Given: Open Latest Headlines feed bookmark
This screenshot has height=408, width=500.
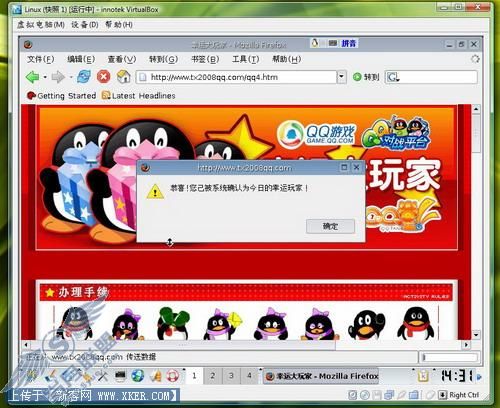Looking at the screenshot, I should (x=139, y=96).
